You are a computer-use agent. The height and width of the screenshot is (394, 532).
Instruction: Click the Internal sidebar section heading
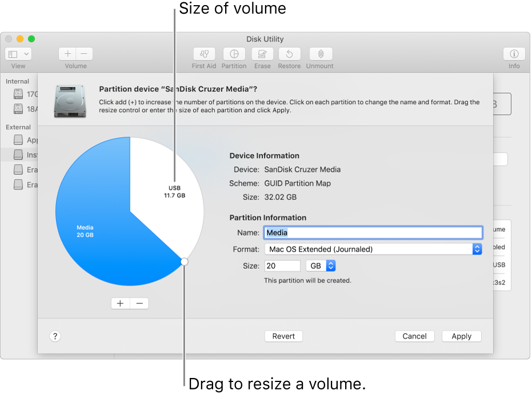17,82
